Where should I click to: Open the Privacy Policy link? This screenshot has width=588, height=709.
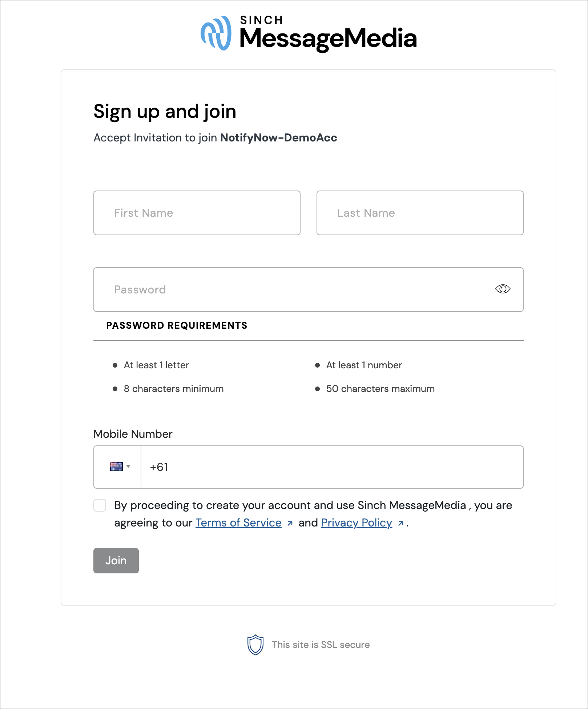pyautogui.click(x=357, y=523)
